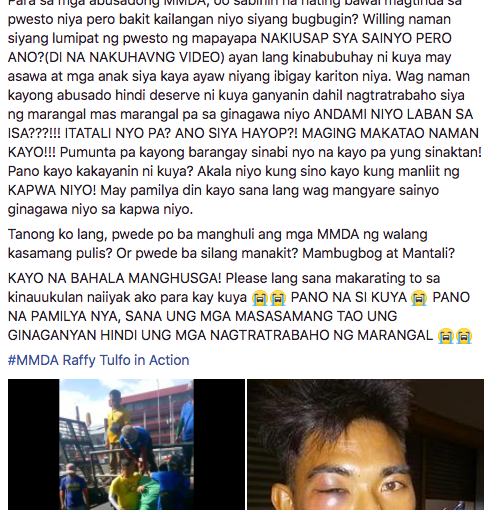Click the 'ginagawa niyo sa kapwa niyo' line
This screenshot has width=492, height=510.
point(100,209)
